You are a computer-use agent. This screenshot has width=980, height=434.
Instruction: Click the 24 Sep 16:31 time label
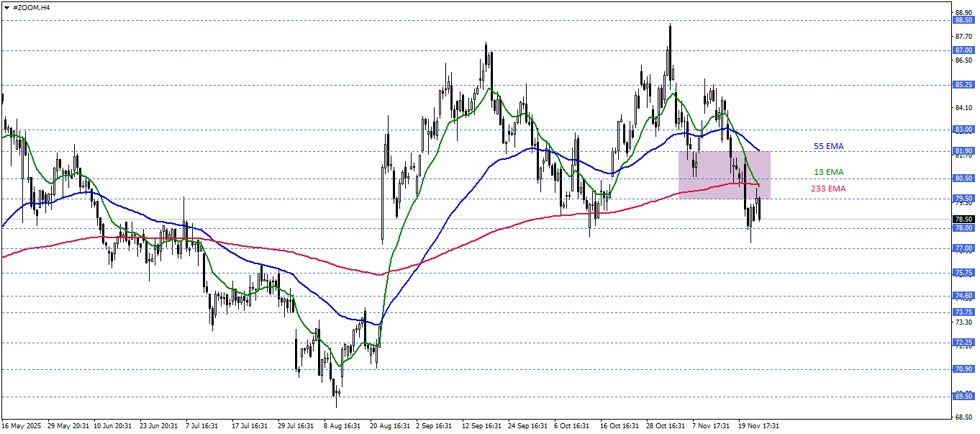tap(527, 426)
